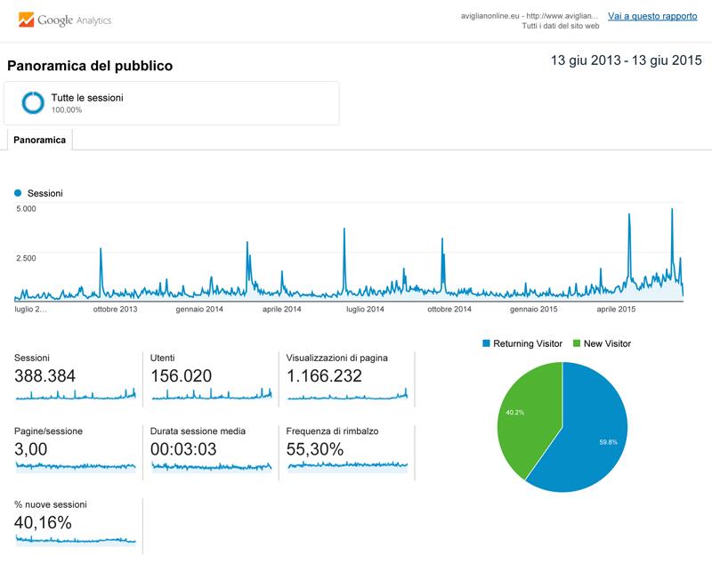Click the Sessioni sparkline under 388.384
This screenshot has height=588, width=712.
click(x=76, y=394)
